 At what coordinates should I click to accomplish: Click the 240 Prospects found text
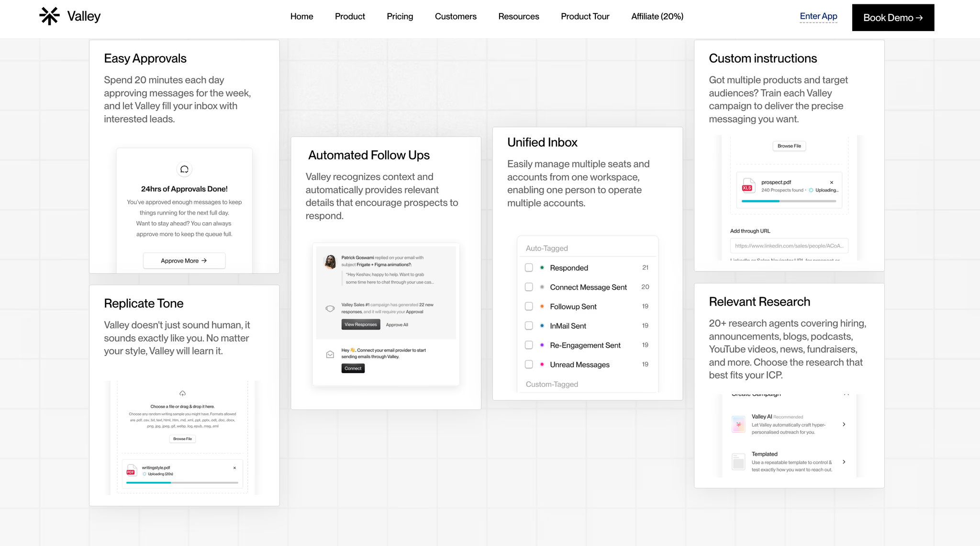[x=782, y=190]
